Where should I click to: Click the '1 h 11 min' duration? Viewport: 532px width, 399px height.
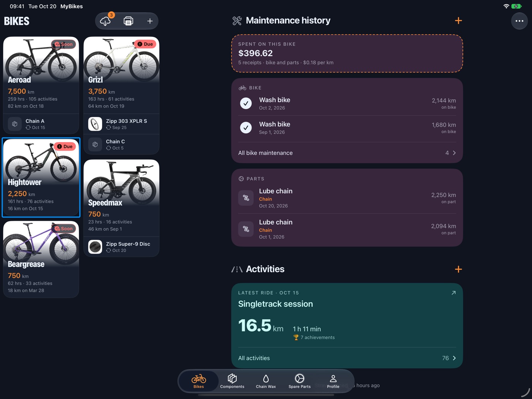307,329
